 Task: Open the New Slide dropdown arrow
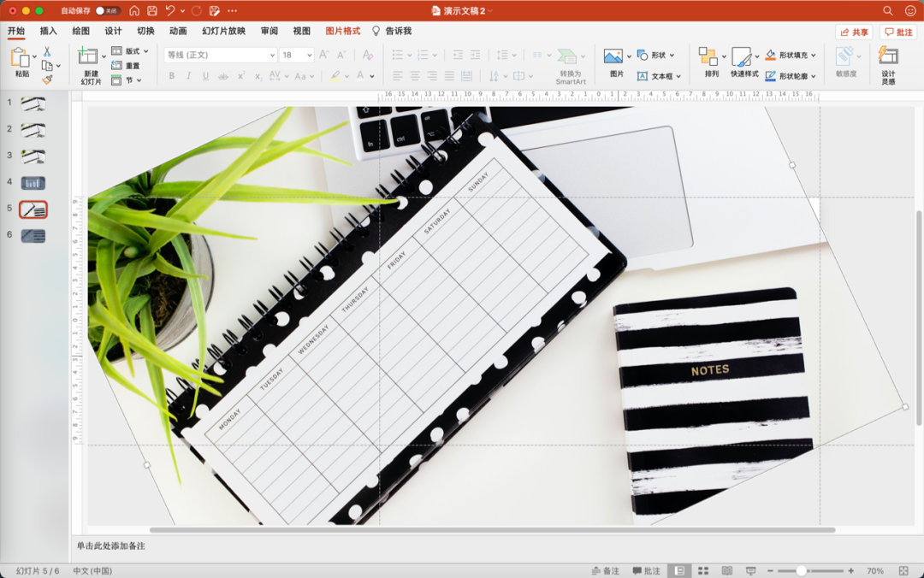104,56
